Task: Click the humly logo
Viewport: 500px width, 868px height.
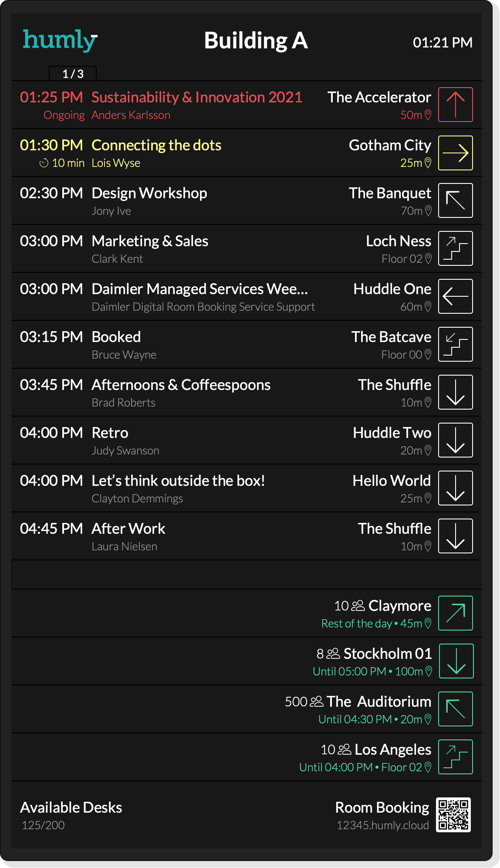Action: click(60, 41)
